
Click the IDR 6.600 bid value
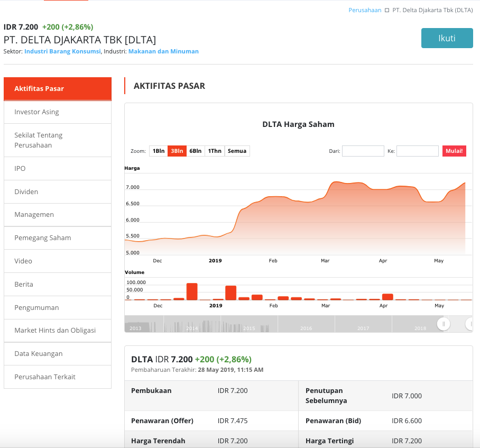pos(407,420)
